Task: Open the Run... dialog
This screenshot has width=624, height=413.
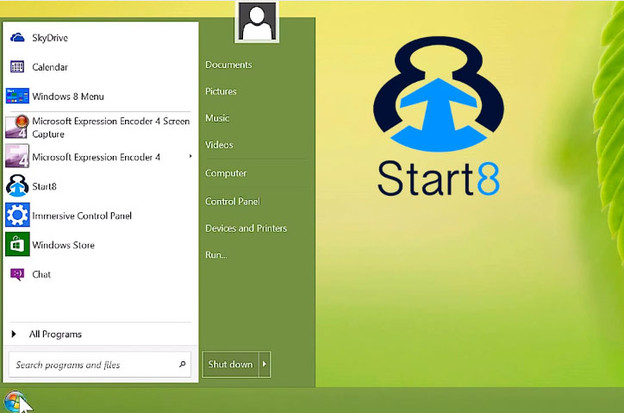Action: point(216,255)
